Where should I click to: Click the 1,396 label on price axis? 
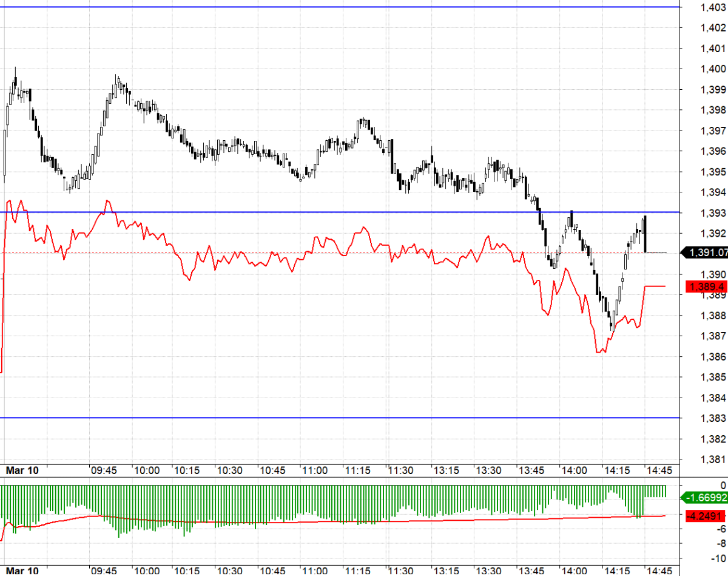click(713, 151)
